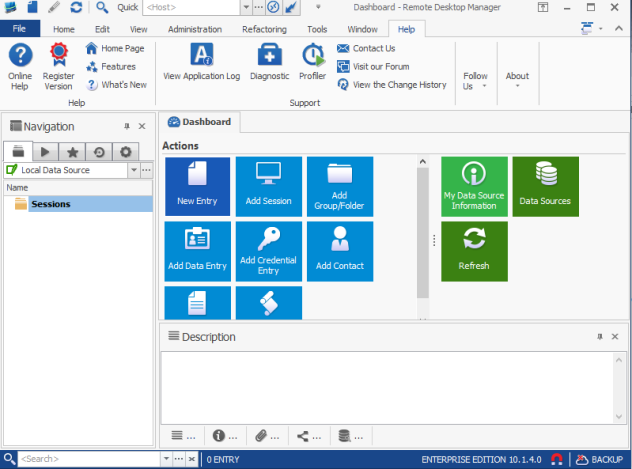Image resolution: width=632 pixels, height=469 pixels.
Task: Click the quick connect arrow icon
Action: point(291,7)
